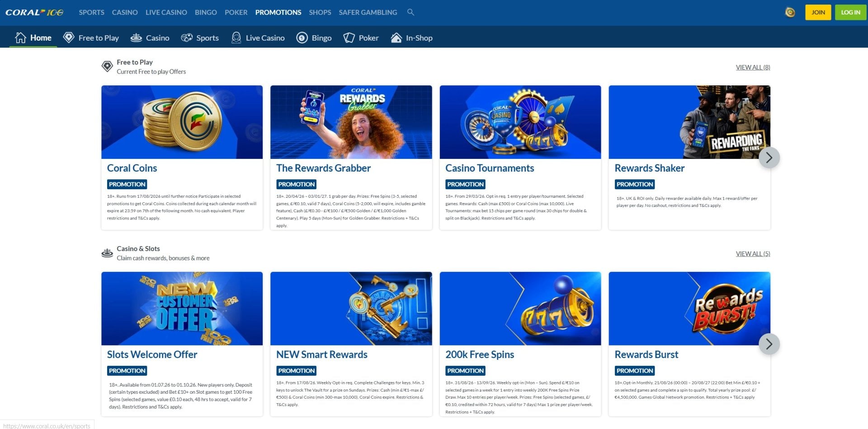Click the NEW Smart Rewards title
The height and width of the screenshot is (429, 868).
[x=321, y=354]
